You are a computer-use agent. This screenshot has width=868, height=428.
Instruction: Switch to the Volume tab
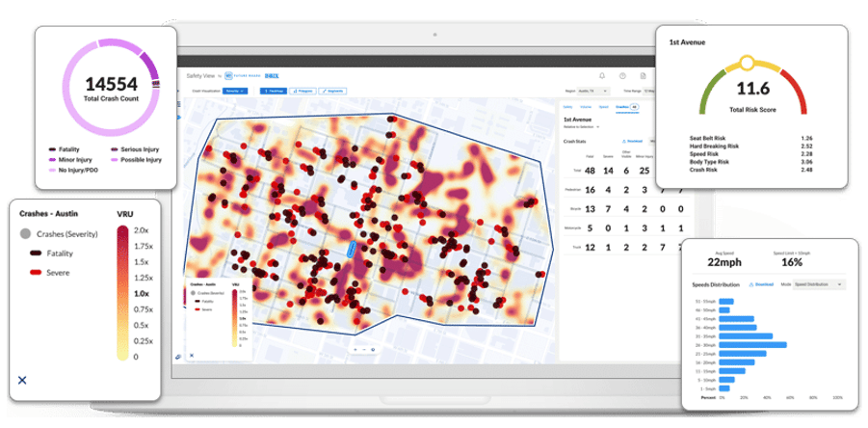point(586,107)
